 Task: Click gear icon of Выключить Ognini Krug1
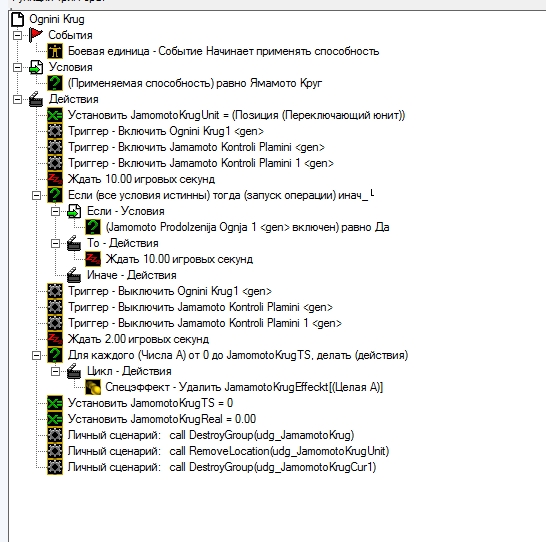(55, 291)
